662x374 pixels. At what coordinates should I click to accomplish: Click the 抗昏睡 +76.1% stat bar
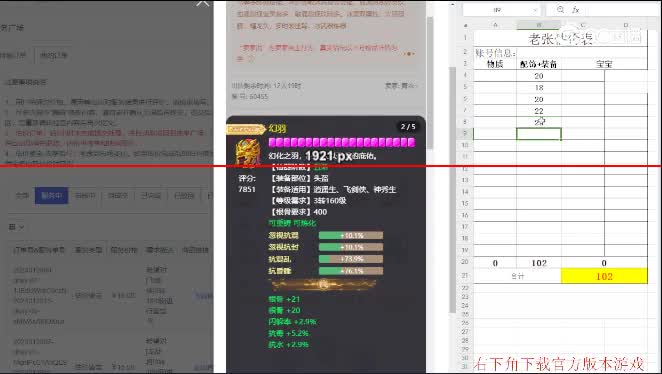(x=351, y=271)
